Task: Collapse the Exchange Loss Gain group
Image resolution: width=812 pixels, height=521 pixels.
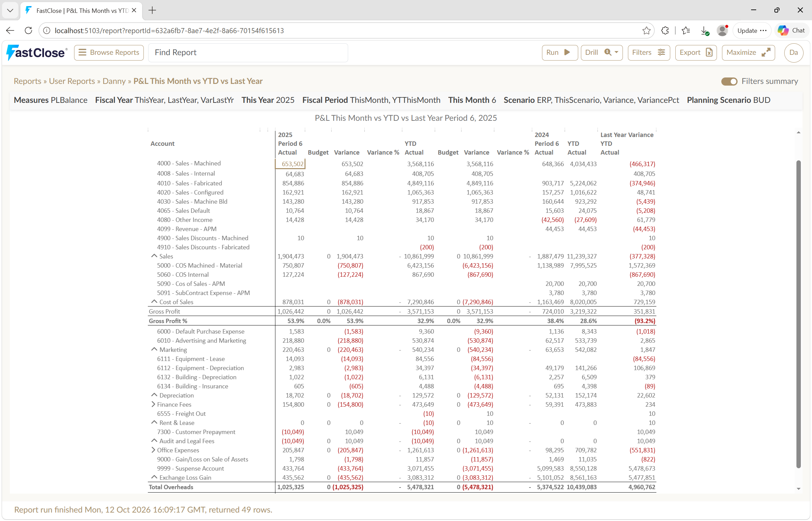Action: (154, 477)
